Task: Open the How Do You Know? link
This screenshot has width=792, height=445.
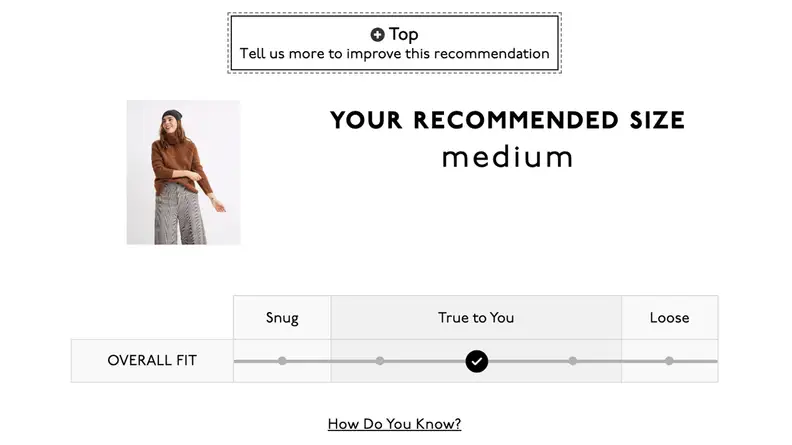Action: 394,424
